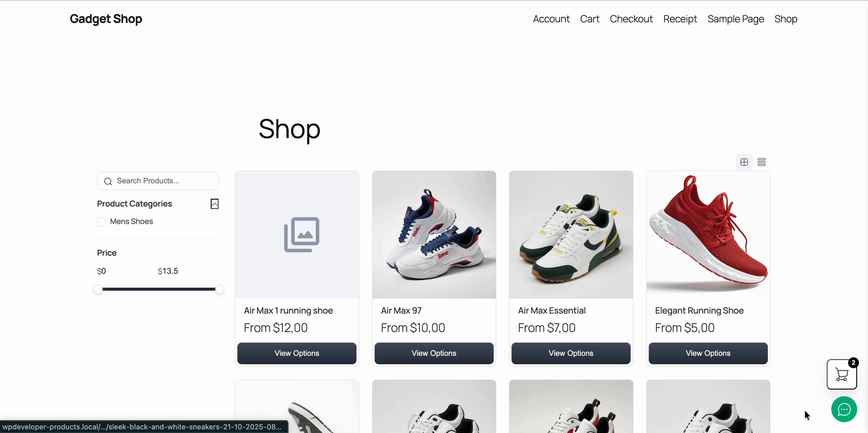Open the Account menu item
Screen dimensions: 868x433
point(551,19)
